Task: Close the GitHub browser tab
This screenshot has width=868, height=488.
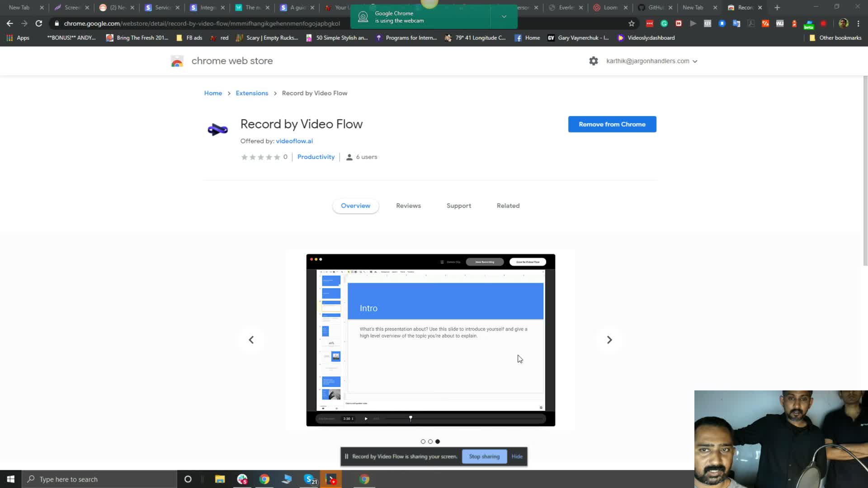Action: pyautogui.click(x=670, y=8)
